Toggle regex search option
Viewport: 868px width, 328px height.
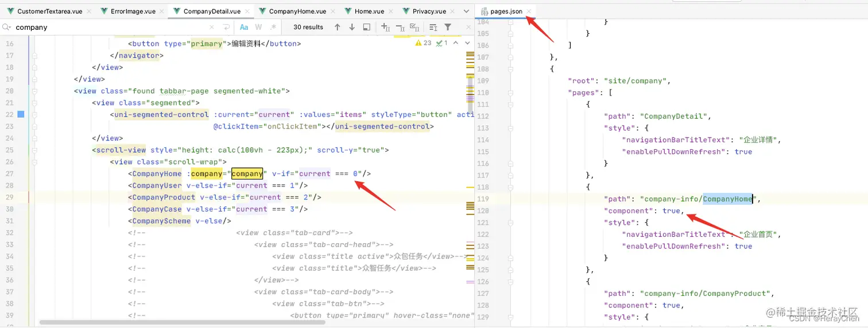click(x=273, y=27)
